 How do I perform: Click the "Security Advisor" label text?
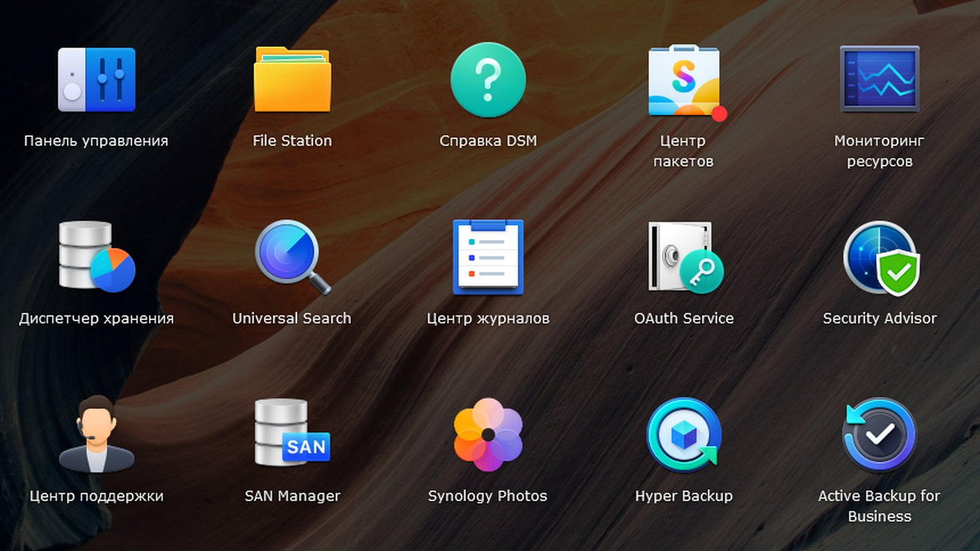point(880,318)
